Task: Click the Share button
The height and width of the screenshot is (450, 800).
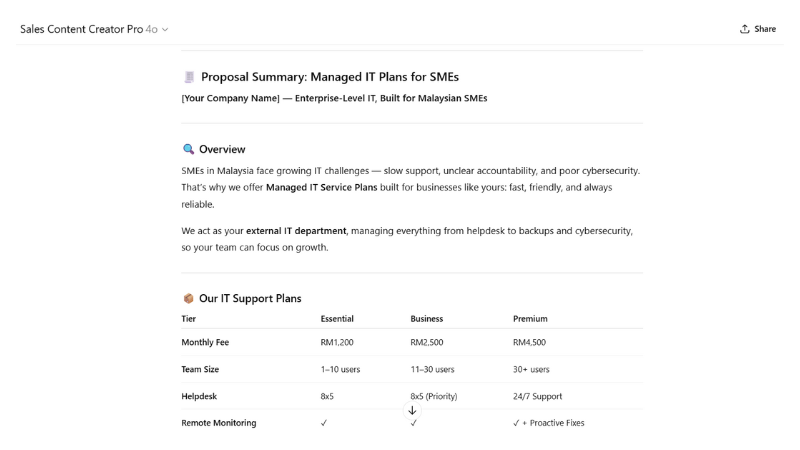Action: [757, 29]
